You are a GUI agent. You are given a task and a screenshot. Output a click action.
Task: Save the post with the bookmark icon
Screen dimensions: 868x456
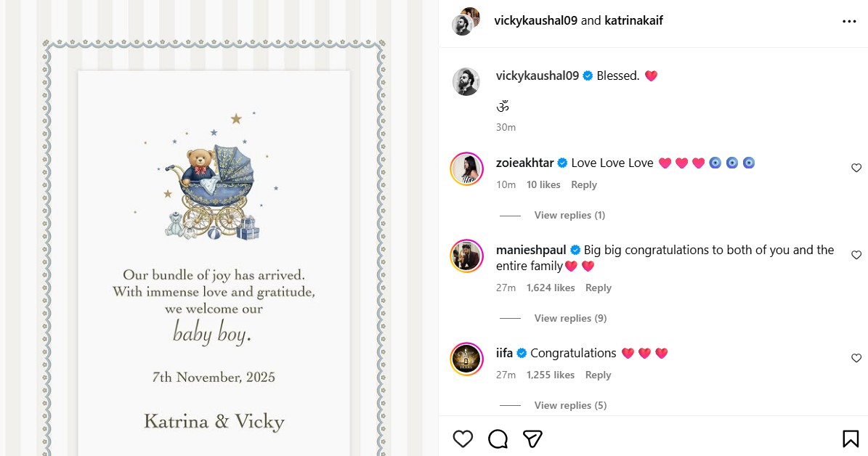(x=851, y=439)
